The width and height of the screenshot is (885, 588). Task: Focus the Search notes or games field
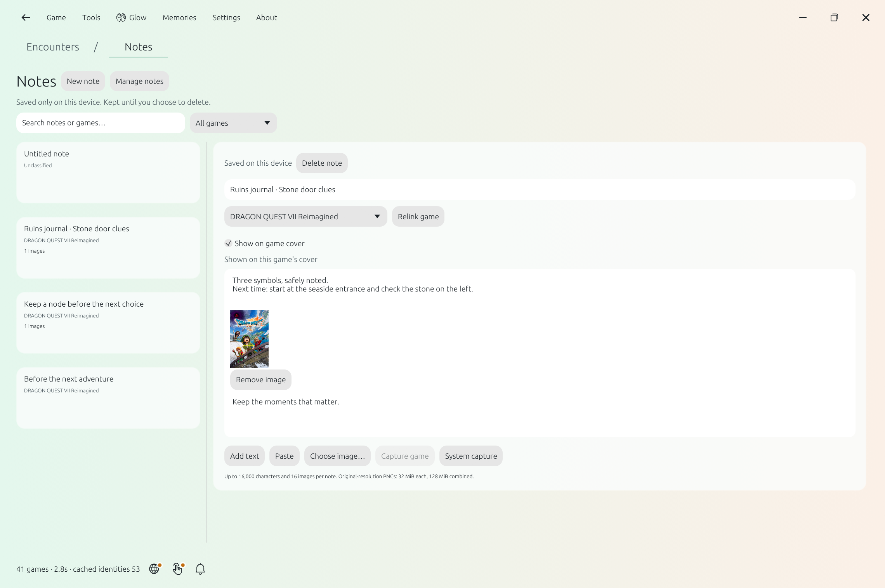[x=101, y=123]
